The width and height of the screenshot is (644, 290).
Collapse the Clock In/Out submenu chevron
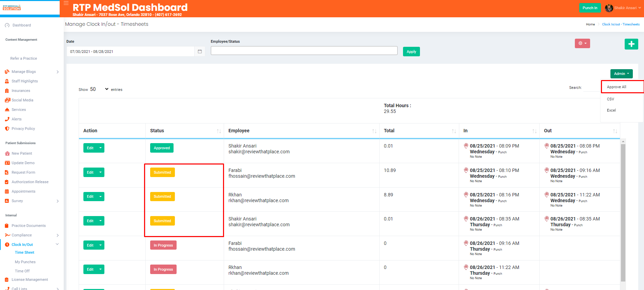point(57,244)
